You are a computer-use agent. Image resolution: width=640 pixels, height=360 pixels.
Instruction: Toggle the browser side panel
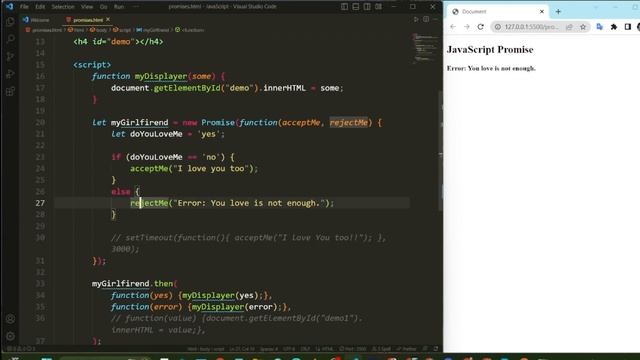627,27
